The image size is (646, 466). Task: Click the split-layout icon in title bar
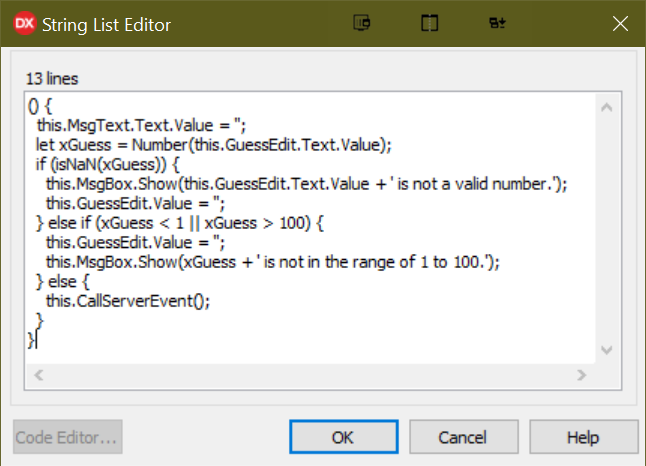click(x=429, y=23)
